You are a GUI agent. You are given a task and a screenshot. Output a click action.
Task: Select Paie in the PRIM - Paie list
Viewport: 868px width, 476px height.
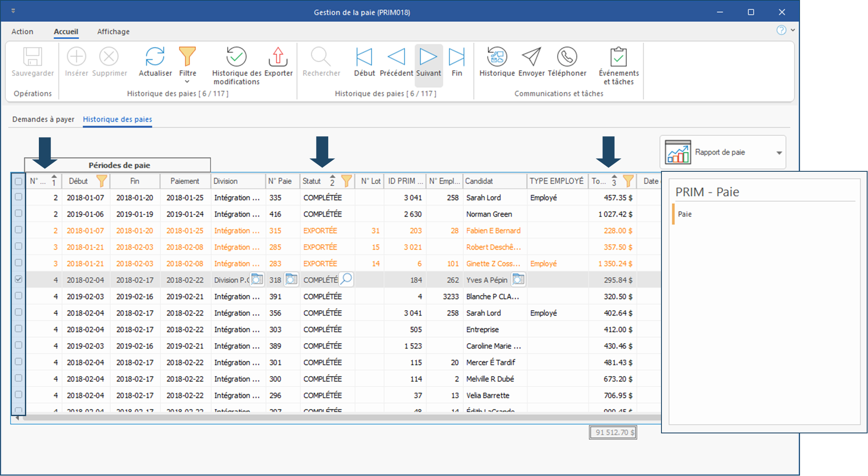click(x=685, y=214)
